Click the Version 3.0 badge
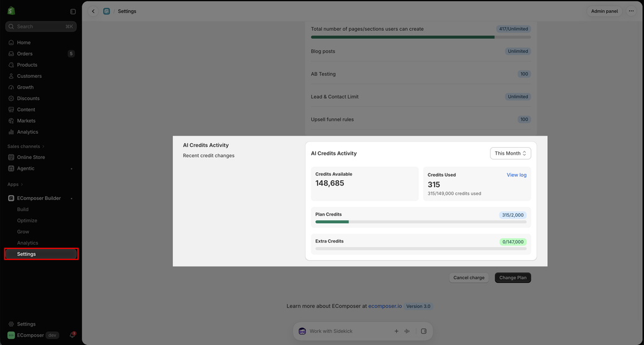The height and width of the screenshot is (345, 644). point(418,306)
